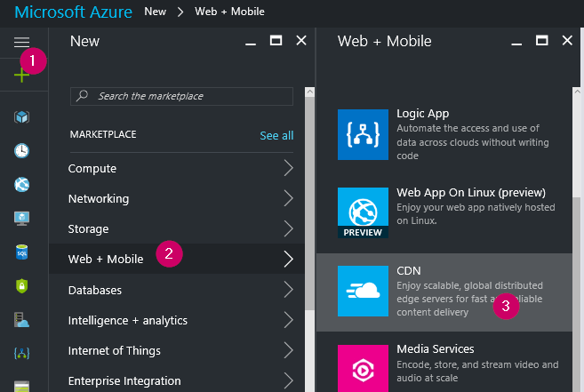Open the resource cube icon in sidebar
The width and height of the screenshot is (584, 392).
(21, 117)
